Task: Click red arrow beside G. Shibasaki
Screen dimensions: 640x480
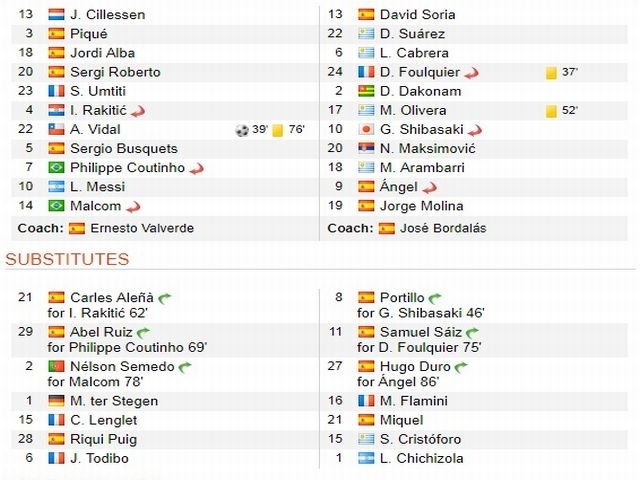Action: coord(475,130)
